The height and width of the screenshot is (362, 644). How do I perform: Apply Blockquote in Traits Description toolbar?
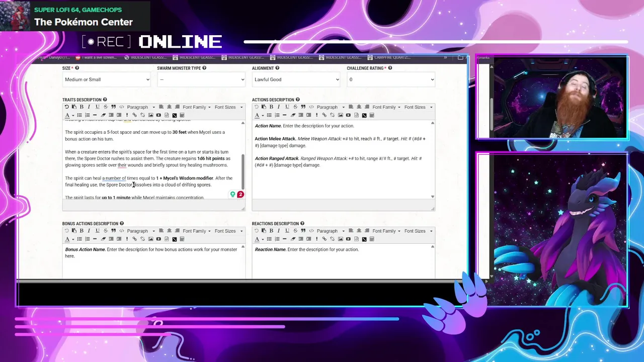pos(114,107)
